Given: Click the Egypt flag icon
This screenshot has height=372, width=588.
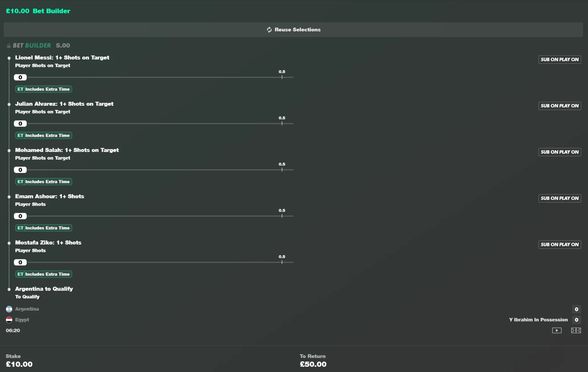Looking at the screenshot, I should click(9, 320).
